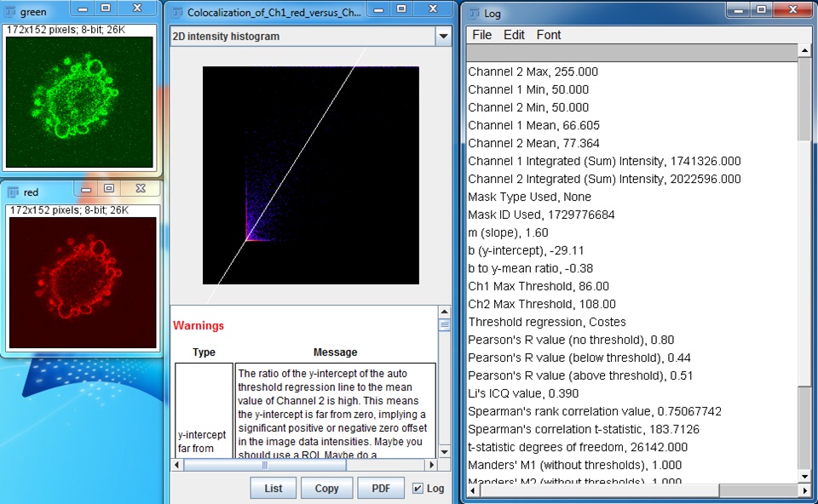Click the Colocalization window title bar icon

click(x=177, y=13)
